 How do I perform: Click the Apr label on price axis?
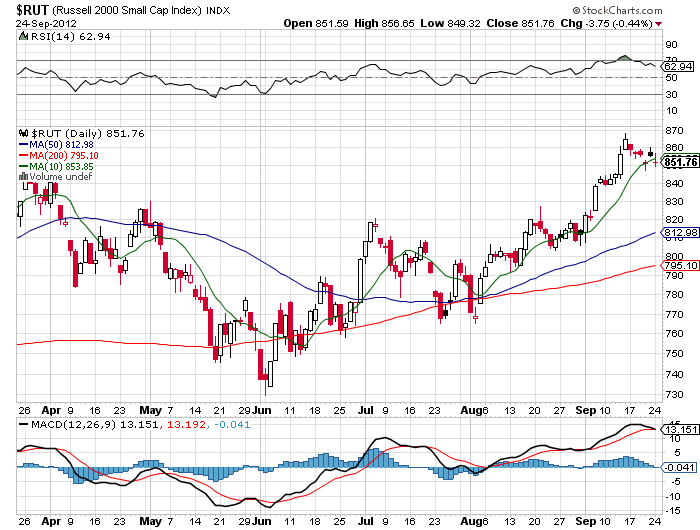(51, 410)
